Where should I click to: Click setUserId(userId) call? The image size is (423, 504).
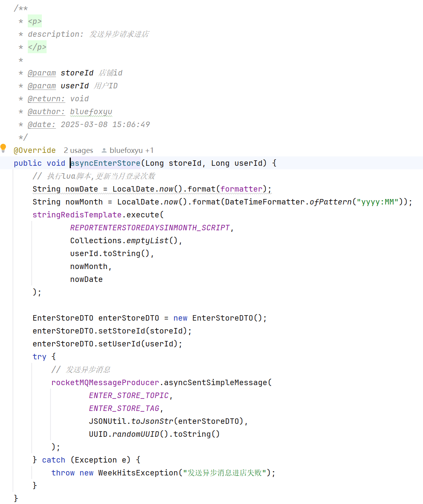click(x=138, y=344)
